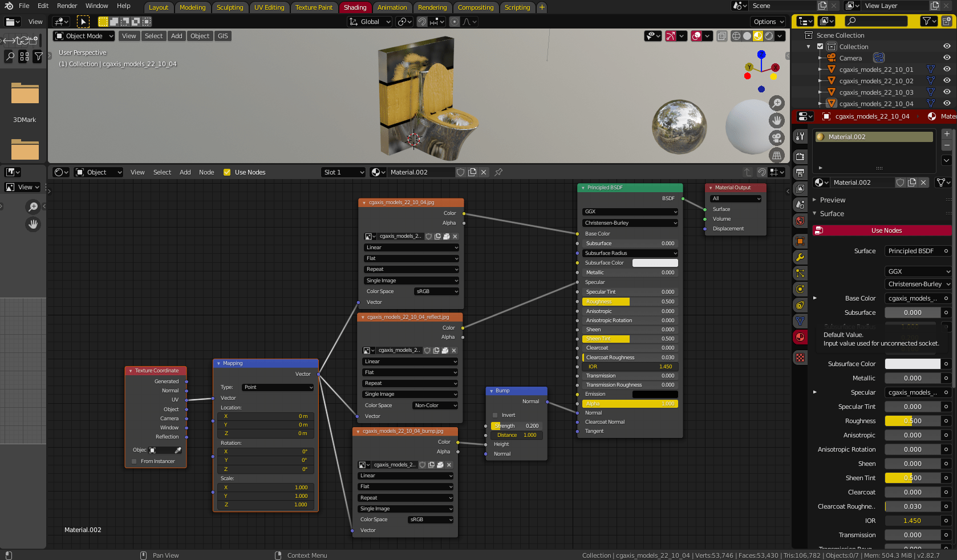Click the Material.002 name field in the sidebar

(861, 182)
